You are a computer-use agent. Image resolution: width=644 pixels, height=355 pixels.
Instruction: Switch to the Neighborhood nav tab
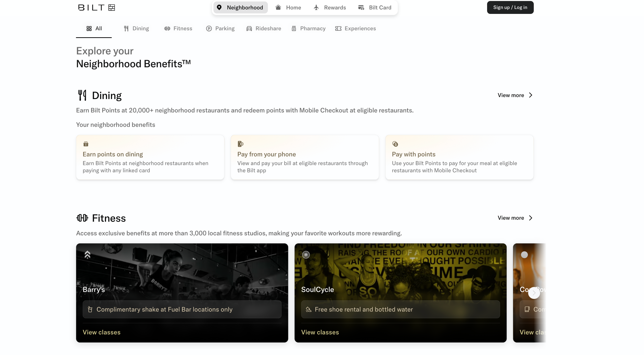coord(241,7)
